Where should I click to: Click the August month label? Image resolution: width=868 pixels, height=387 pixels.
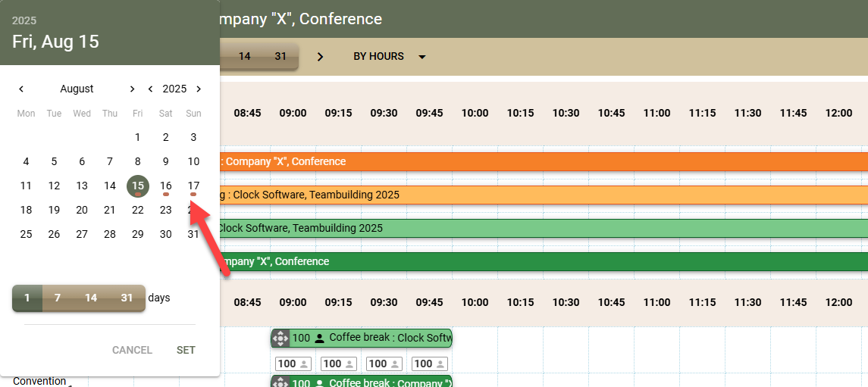[77, 89]
